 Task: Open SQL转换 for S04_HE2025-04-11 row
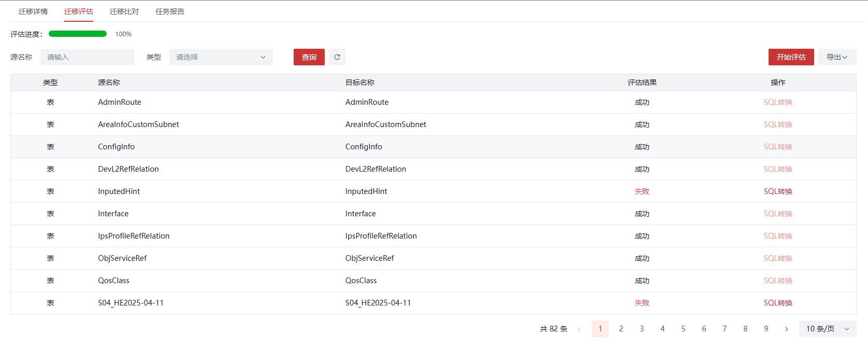point(777,303)
